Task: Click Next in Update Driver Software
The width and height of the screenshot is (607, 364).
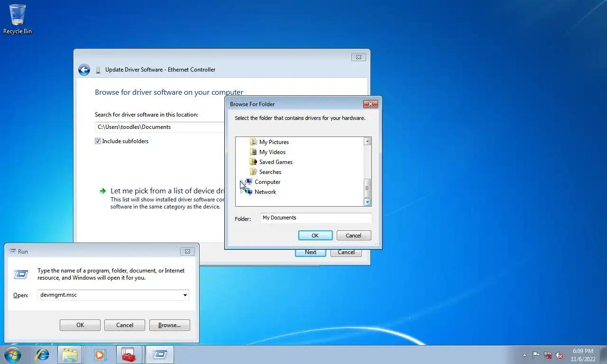Action: click(311, 252)
